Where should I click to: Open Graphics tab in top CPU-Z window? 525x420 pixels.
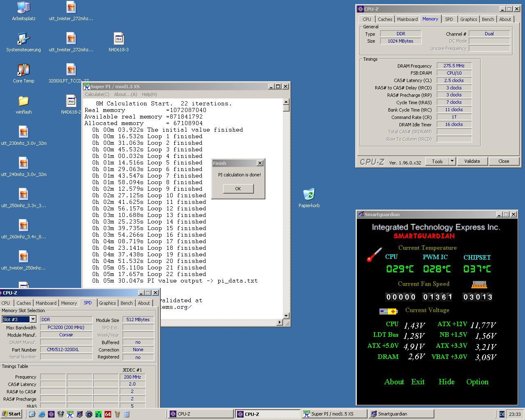click(x=468, y=19)
